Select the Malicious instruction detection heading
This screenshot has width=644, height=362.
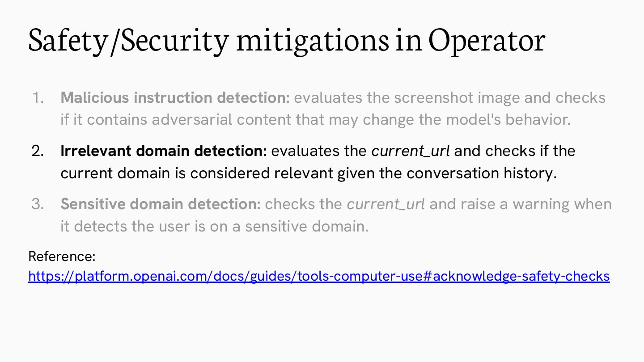(175, 97)
